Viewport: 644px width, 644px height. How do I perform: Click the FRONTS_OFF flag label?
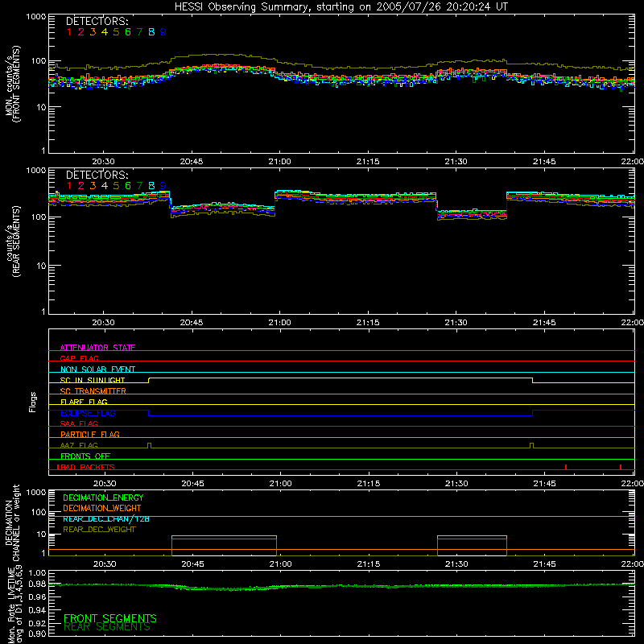point(85,456)
